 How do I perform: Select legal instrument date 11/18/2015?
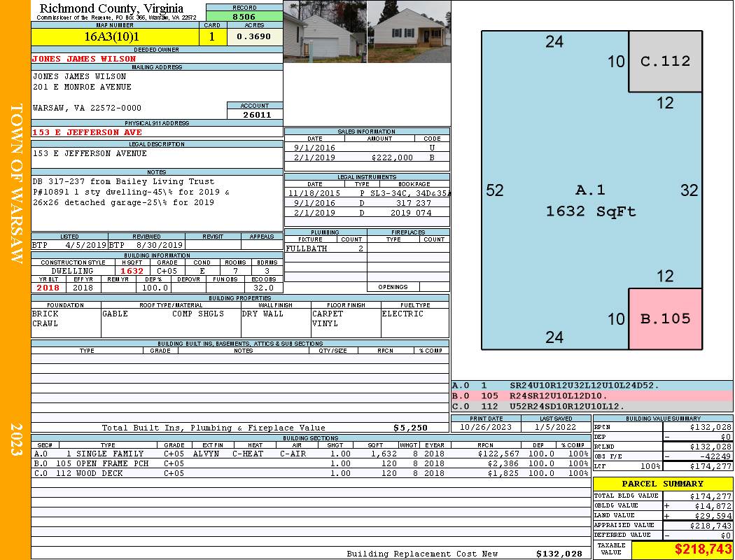tap(314, 193)
